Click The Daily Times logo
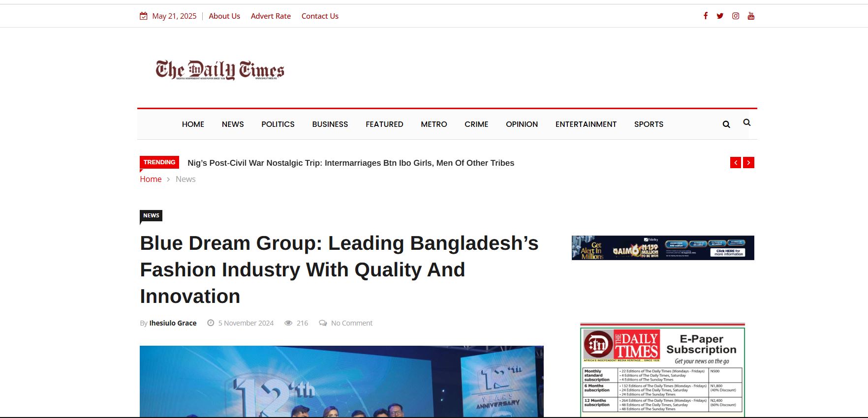This screenshot has height=418, width=868. [x=220, y=70]
